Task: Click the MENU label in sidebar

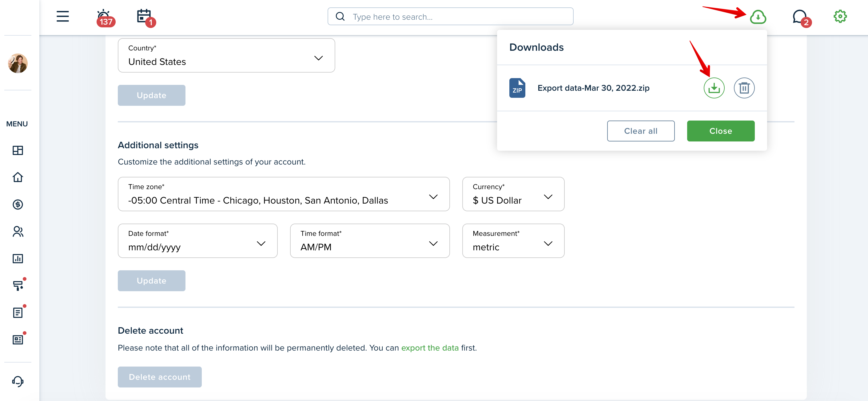Action: pos(17,124)
